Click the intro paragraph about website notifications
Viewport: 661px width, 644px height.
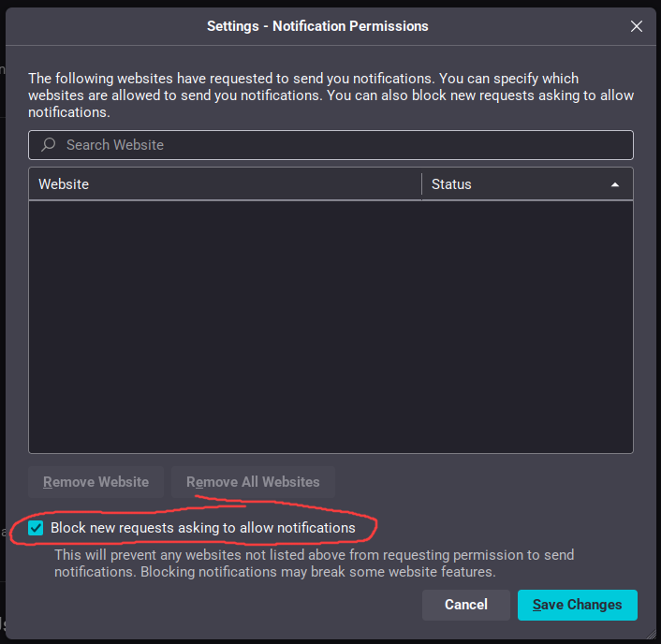[330, 95]
